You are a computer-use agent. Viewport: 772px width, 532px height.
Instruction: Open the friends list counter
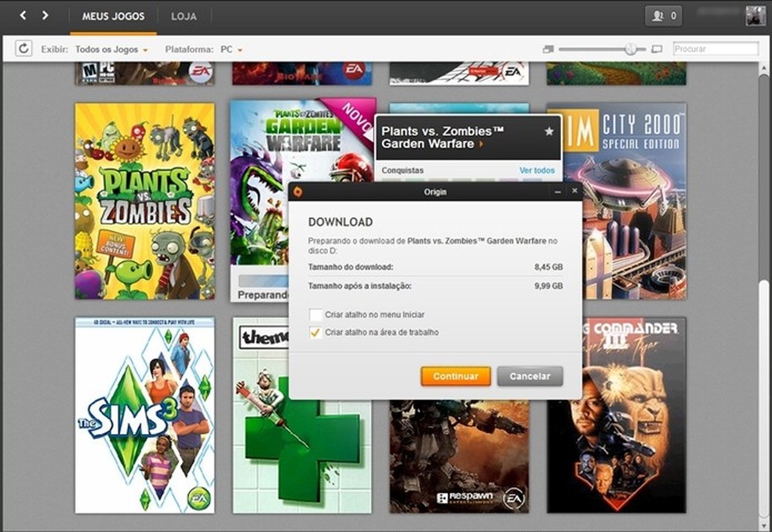coord(663,16)
